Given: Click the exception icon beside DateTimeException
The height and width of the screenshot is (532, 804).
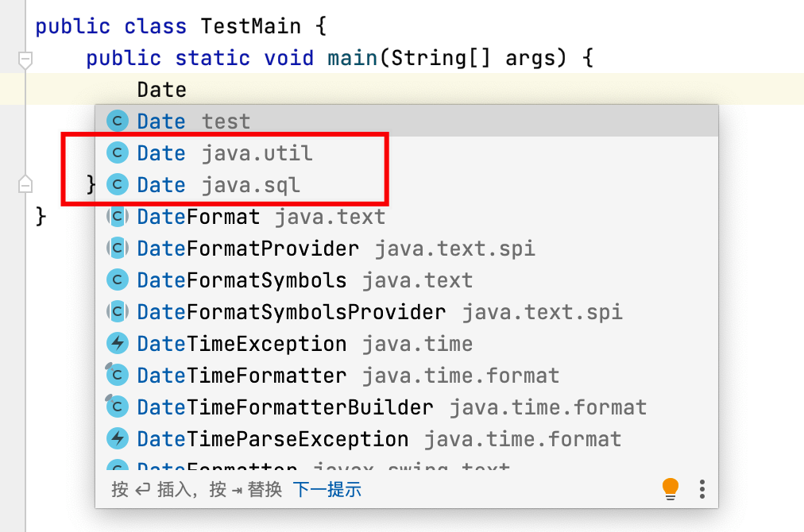Looking at the screenshot, I should point(118,344).
